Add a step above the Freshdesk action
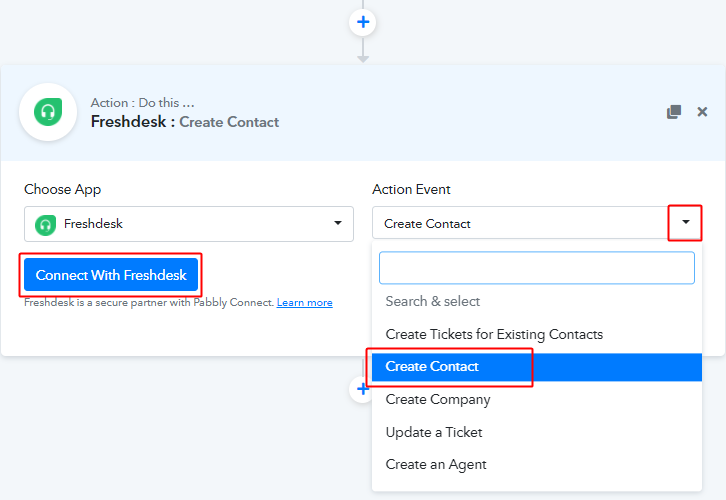The height and width of the screenshot is (500, 726). point(363,22)
